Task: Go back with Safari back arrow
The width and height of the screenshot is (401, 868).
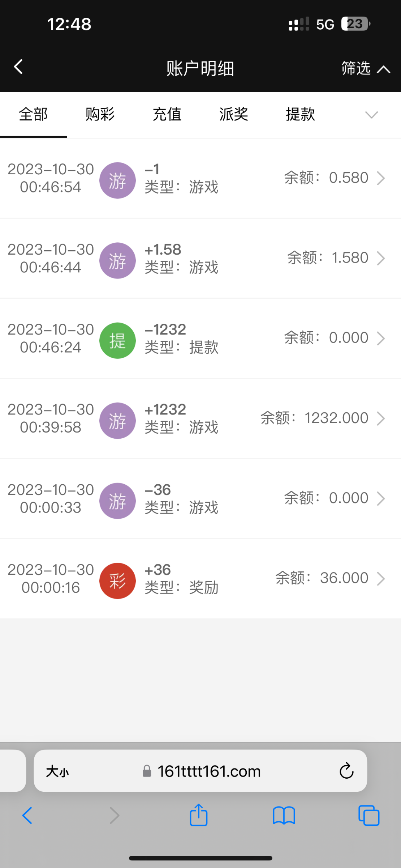Action: (x=27, y=815)
